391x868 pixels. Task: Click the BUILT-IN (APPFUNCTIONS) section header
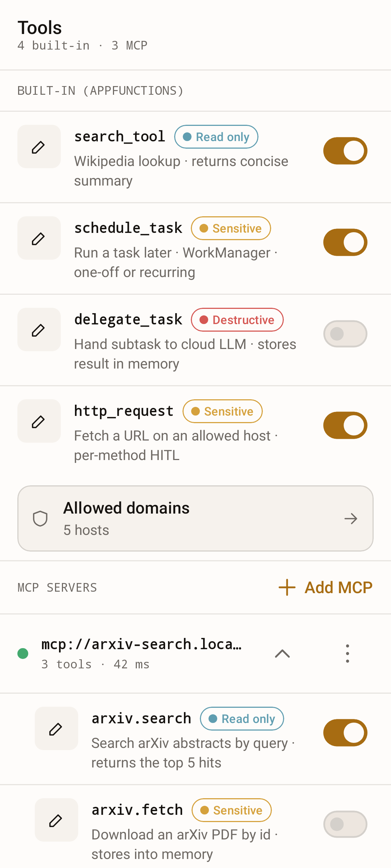101,91
